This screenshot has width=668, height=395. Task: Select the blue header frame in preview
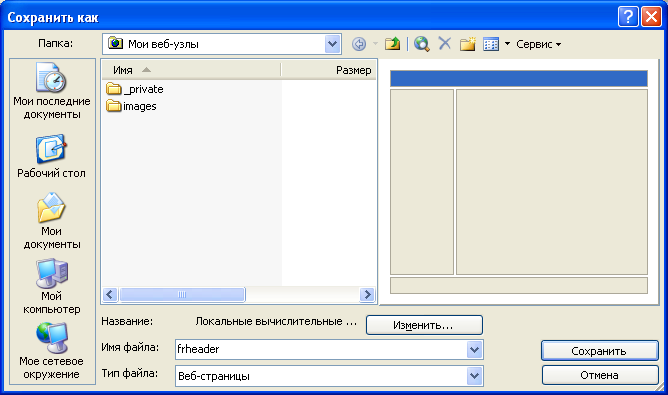(519, 79)
